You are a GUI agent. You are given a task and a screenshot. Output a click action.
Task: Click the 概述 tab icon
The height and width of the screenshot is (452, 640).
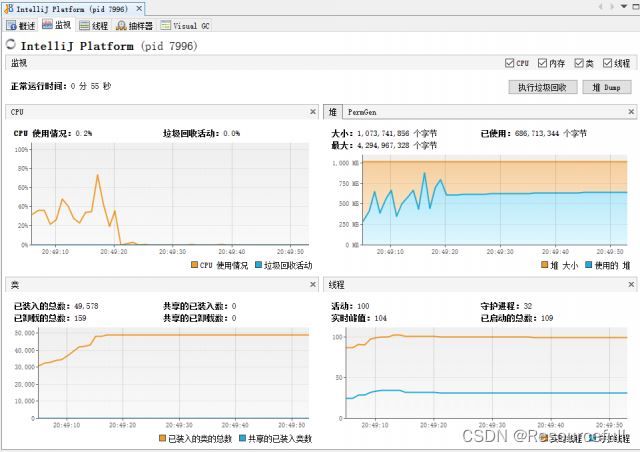coord(11,26)
